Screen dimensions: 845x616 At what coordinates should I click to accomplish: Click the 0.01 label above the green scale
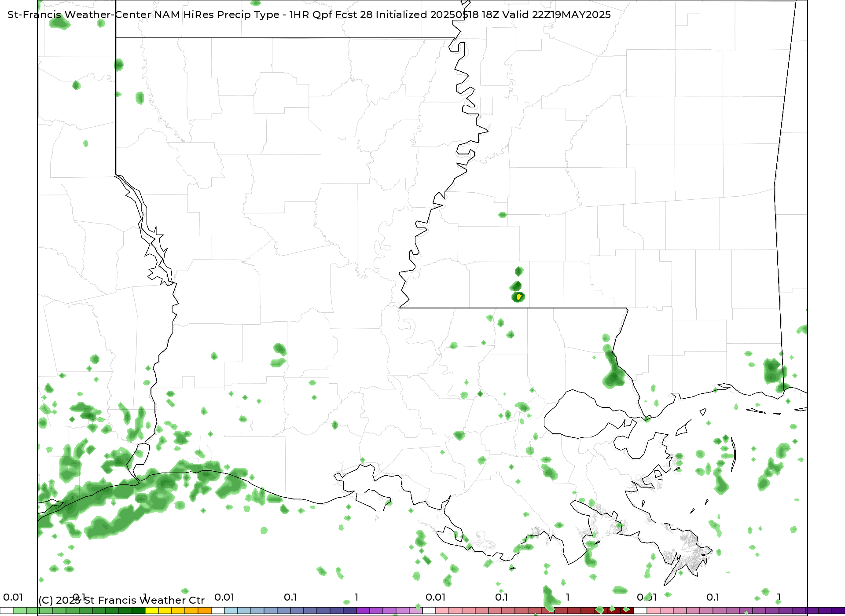(x=13, y=597)
